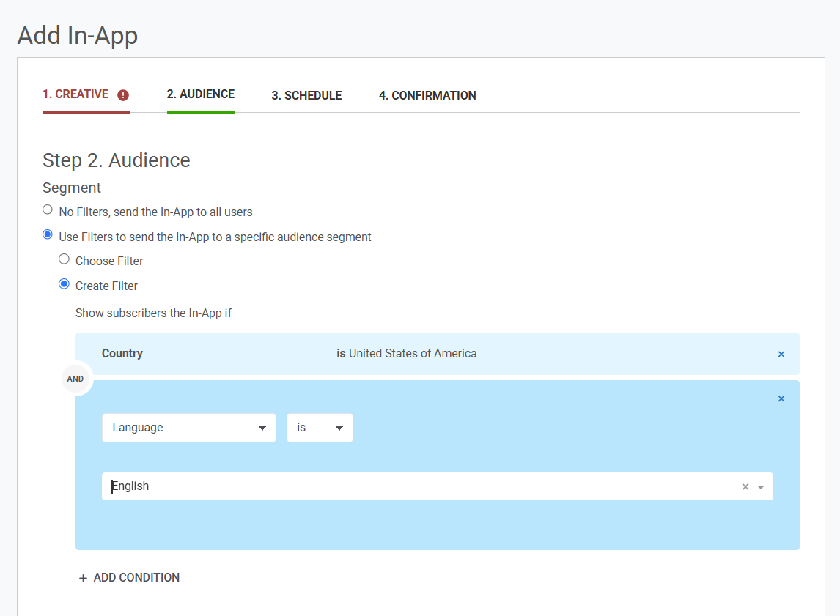The image size is (840, 616).
Task: Select No Filters, send to all users
Action: coord(48,210)
